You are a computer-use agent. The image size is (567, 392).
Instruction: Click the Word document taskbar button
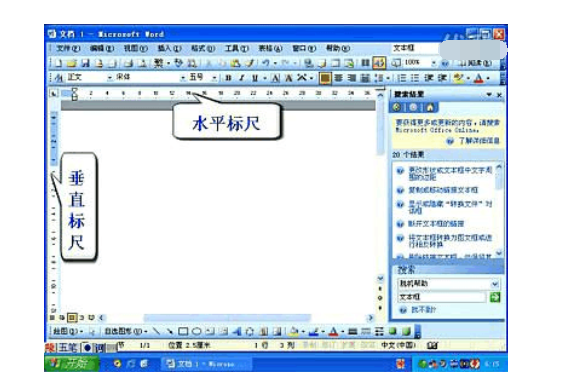[205, 364]
